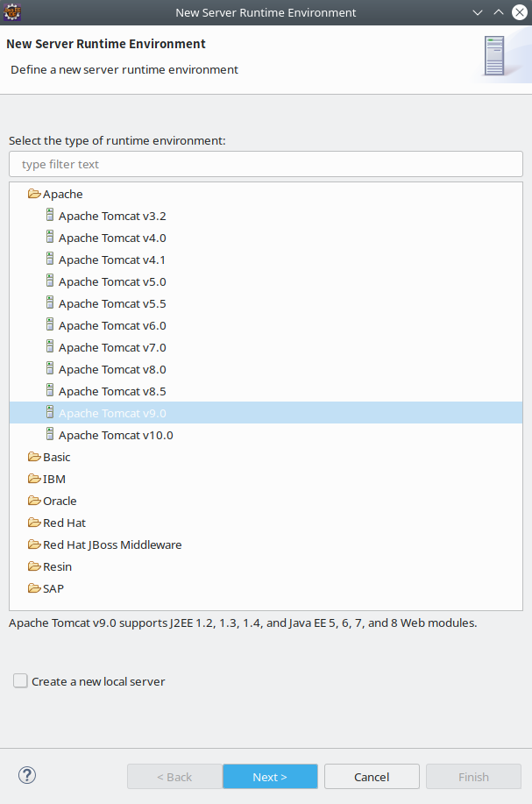Select Apache Tomcat v7.0 text
The image size is (532, 804).
point(112,348)
